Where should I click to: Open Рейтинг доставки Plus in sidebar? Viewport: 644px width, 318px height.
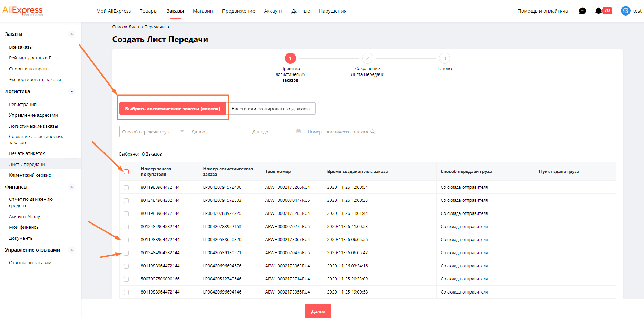pos(33,58)
